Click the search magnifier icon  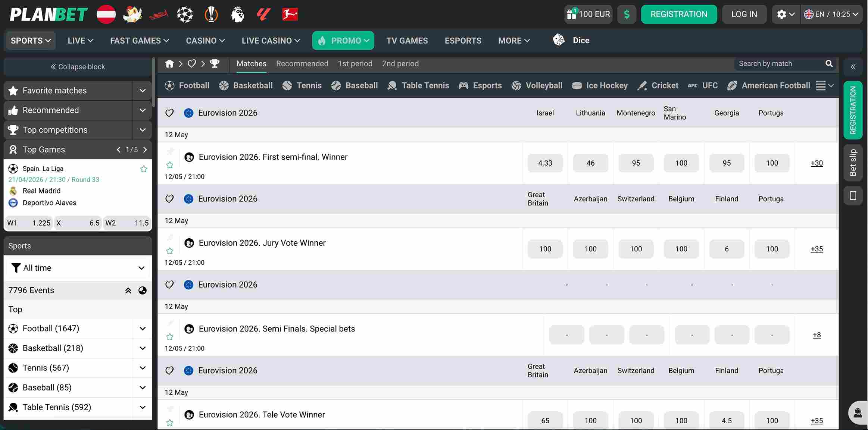click(829, 64)
